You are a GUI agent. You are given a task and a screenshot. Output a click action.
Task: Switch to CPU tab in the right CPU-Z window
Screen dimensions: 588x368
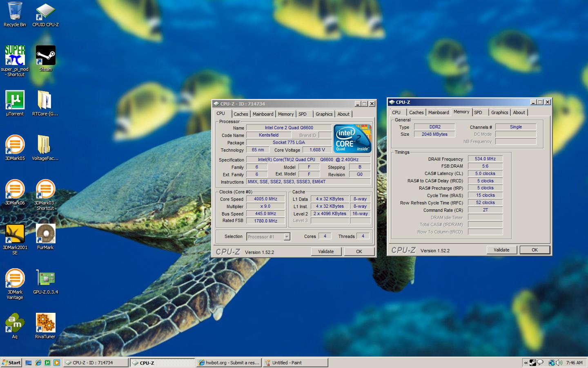(x=396, y=112)
